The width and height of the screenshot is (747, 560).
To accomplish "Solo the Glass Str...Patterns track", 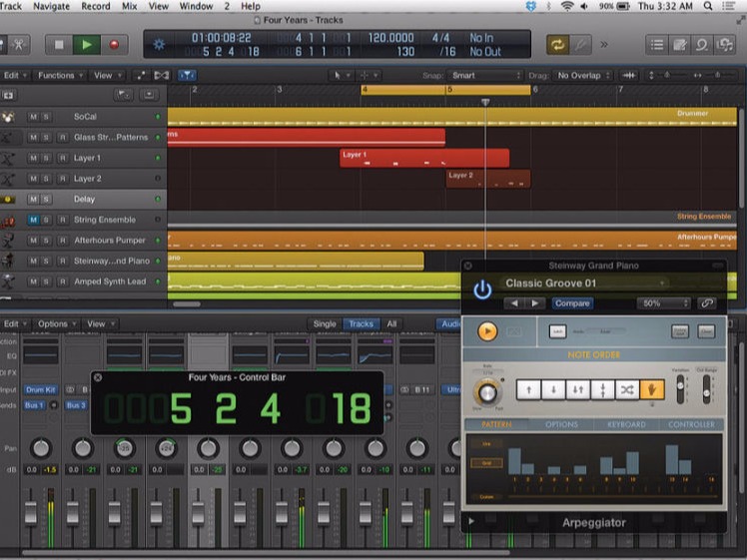I will [x=46, y=137].
